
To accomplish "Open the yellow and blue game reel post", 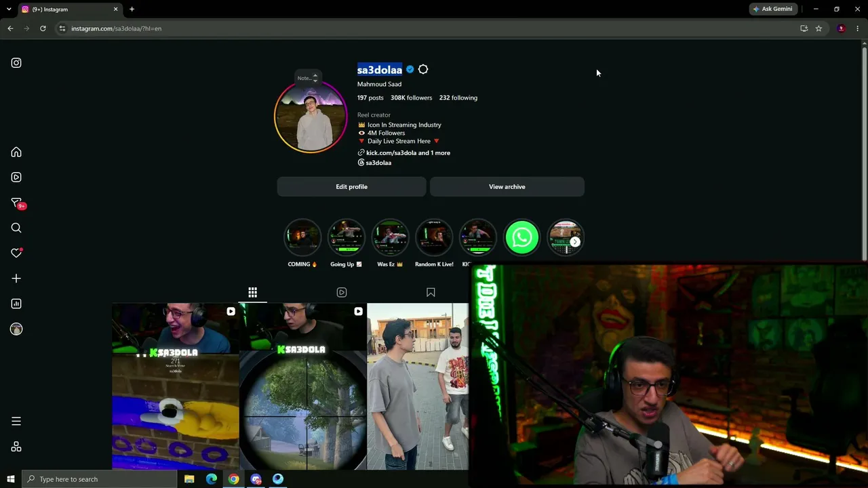I will [175, 386].
